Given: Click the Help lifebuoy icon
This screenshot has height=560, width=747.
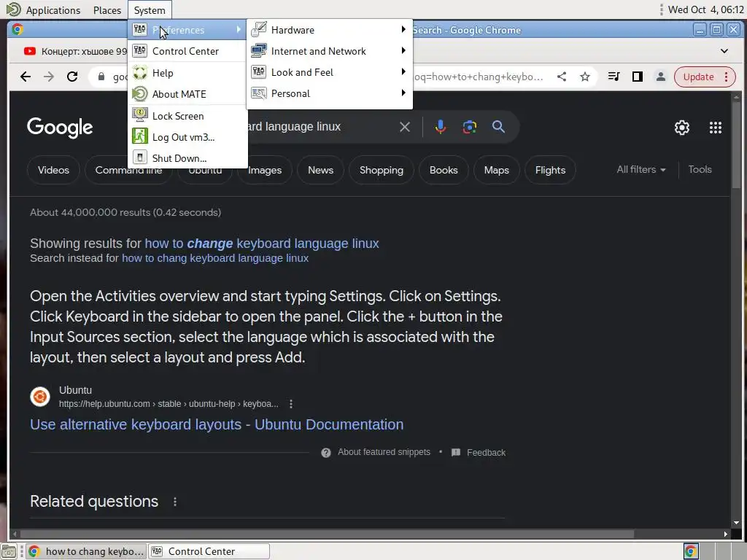Looking at the screenshot, I should (x=139, y=72).
